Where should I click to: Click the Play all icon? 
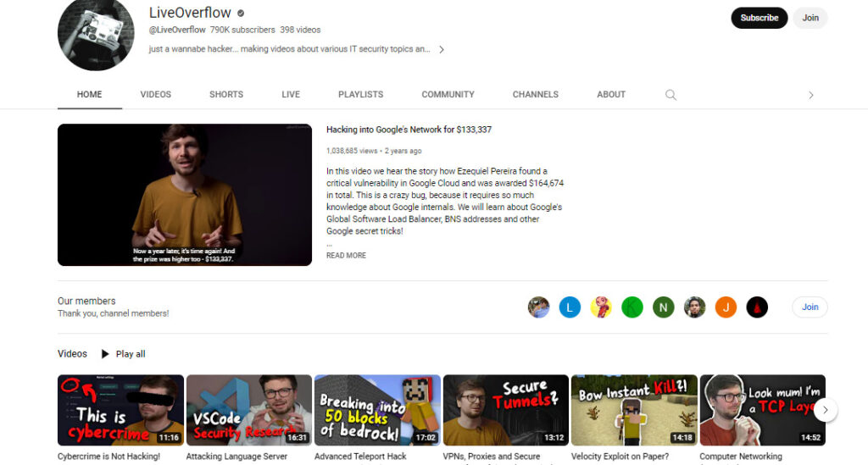(x=105, y=354)
